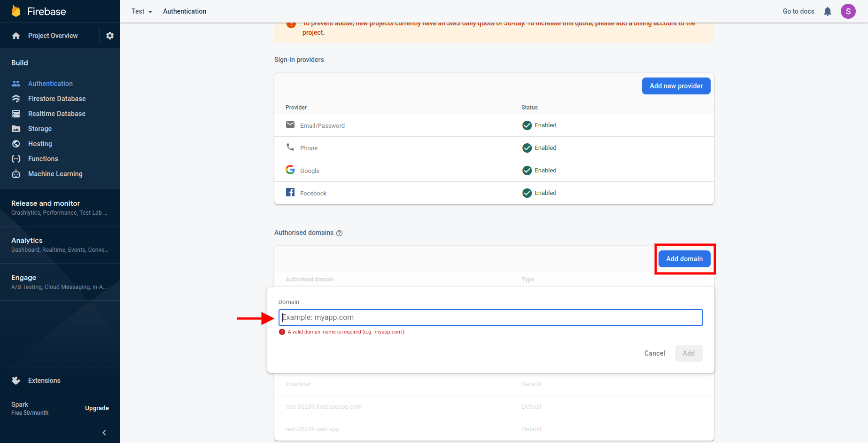868x443 pixels.
Task: Select Hosting in the Build menu
Action: pos(40,144)
